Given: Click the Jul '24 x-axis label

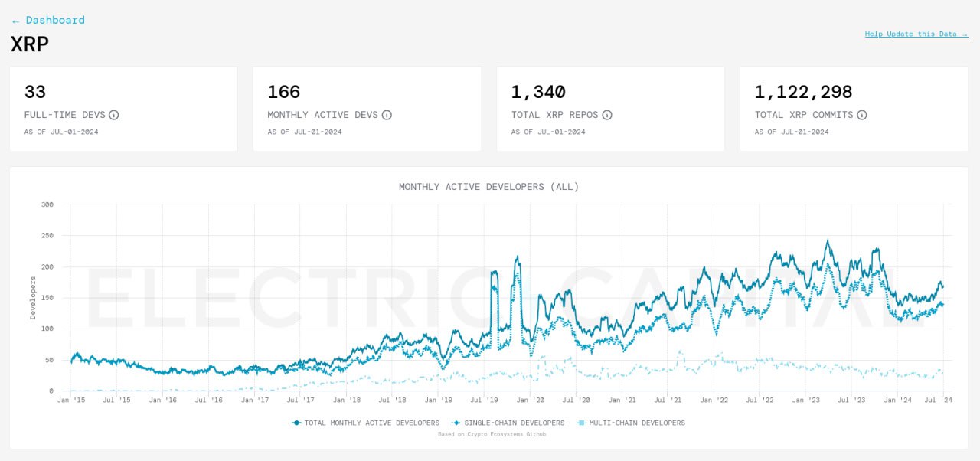Looking at the screenshot, I should [x=942, y=400].
